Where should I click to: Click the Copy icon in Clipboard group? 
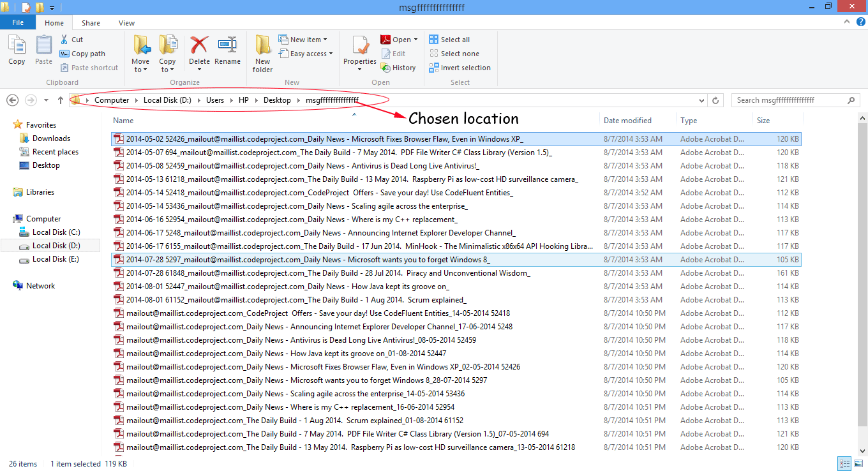(17, 50)
